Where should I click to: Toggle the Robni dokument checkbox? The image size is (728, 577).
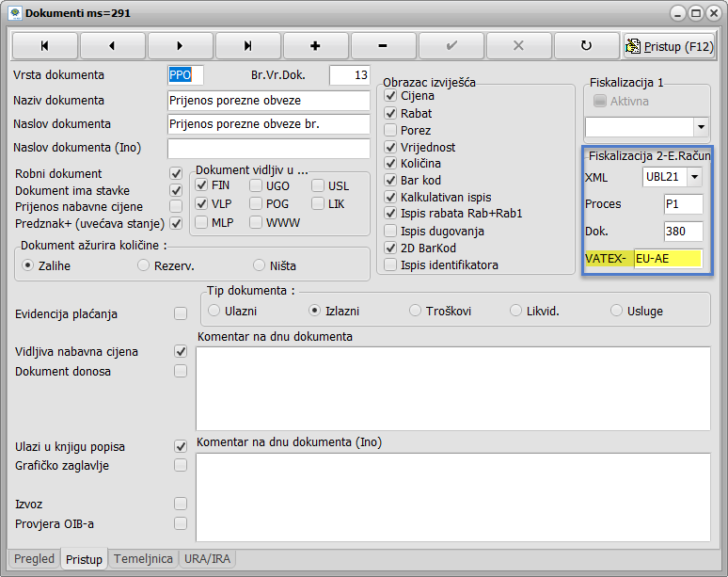pyautogui.click(x=176, y=174)
